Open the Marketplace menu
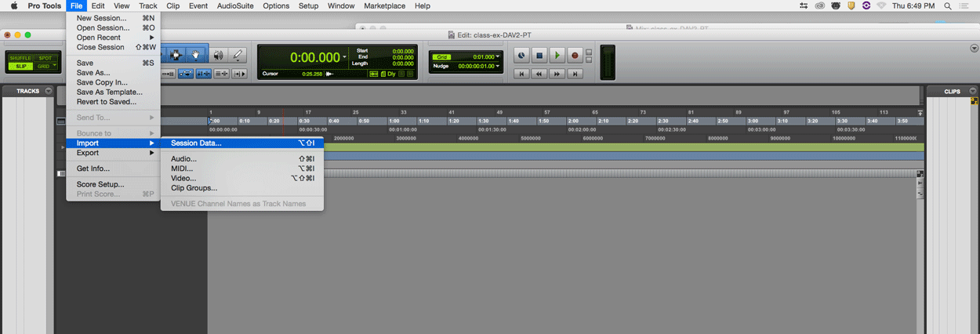 (x=385, y=5)
